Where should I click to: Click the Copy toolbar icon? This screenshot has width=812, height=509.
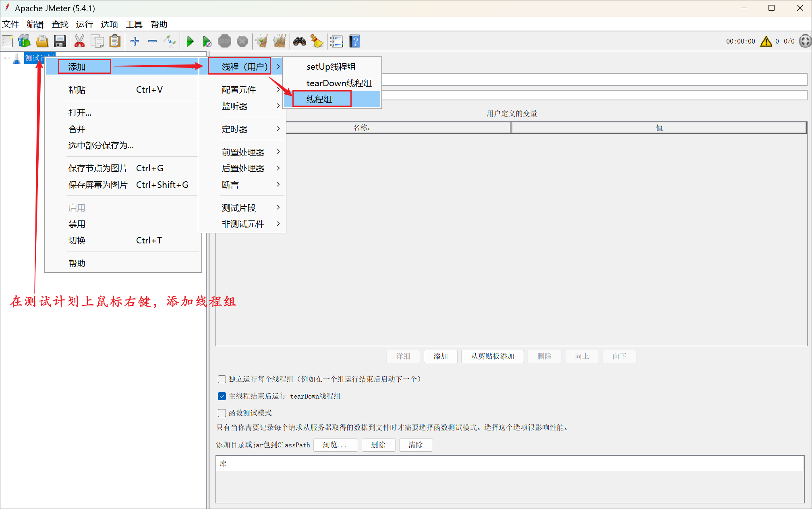97,41
